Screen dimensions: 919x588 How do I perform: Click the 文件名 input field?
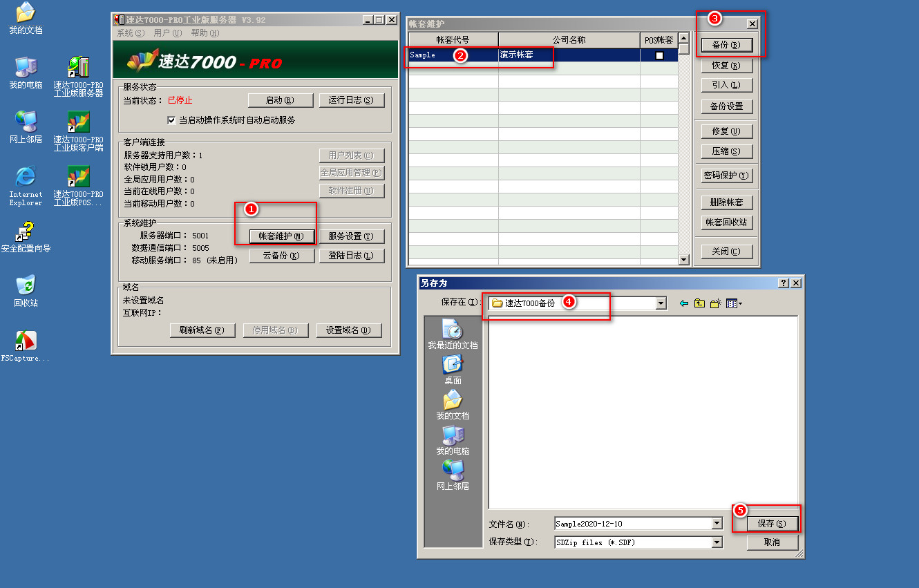coord(632,524)
